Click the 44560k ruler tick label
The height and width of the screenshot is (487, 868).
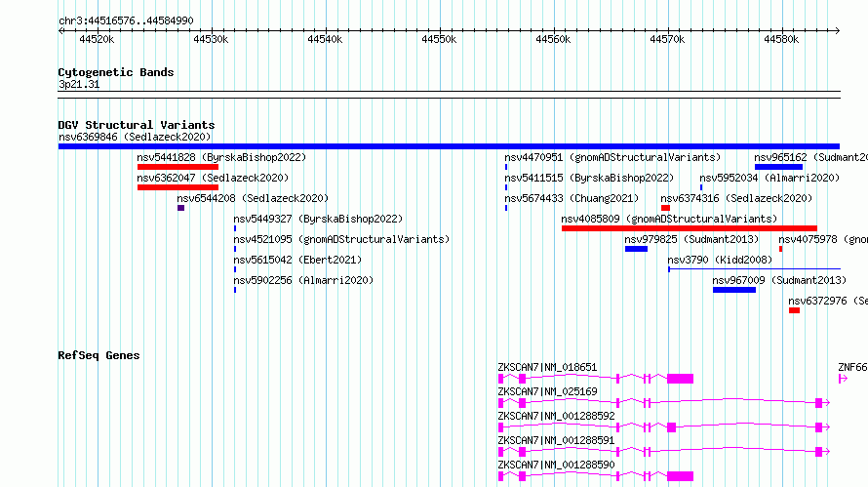553,39
